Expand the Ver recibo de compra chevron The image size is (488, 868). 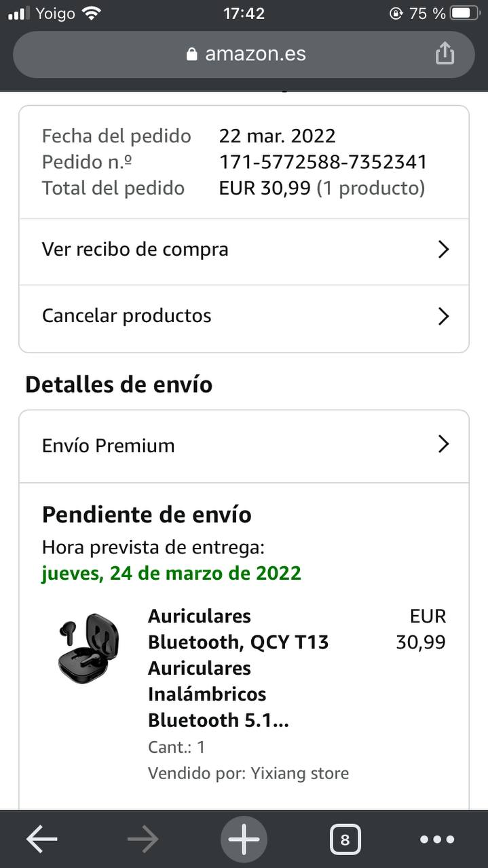point(443,250)
